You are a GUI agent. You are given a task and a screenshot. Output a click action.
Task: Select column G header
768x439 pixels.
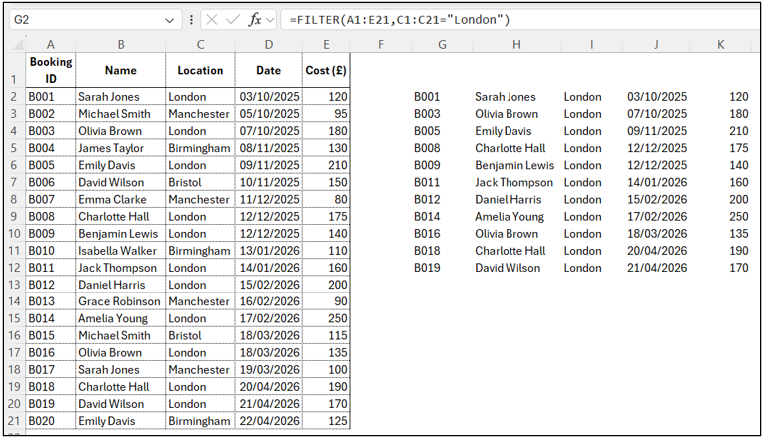tap(442, 44)
